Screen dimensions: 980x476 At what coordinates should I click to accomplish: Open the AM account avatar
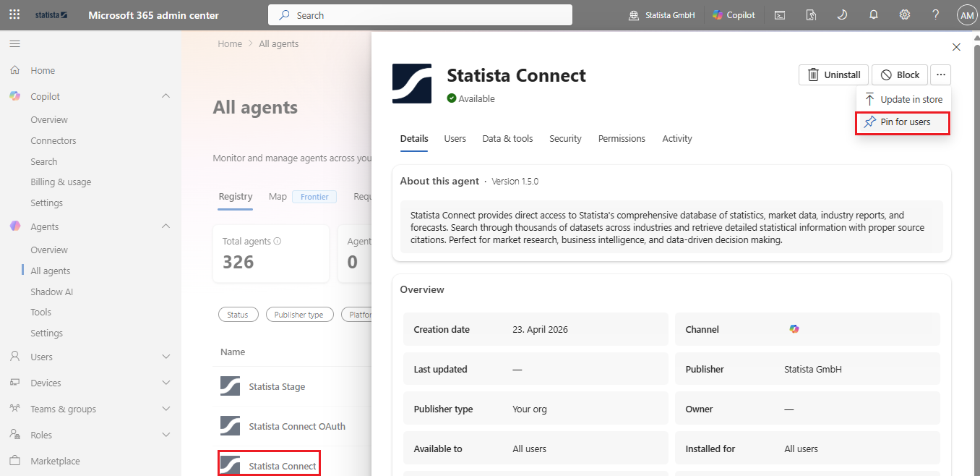point(966,15)
